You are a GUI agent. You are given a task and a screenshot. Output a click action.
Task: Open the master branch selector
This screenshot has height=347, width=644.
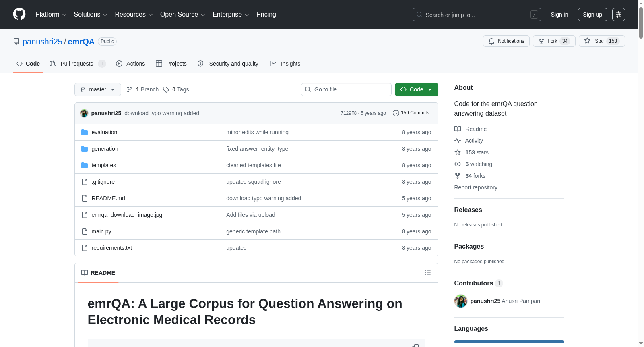tap(98, 89)
